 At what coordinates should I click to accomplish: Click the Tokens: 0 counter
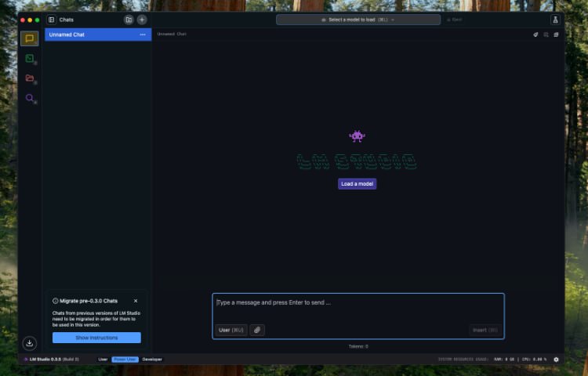358,346
